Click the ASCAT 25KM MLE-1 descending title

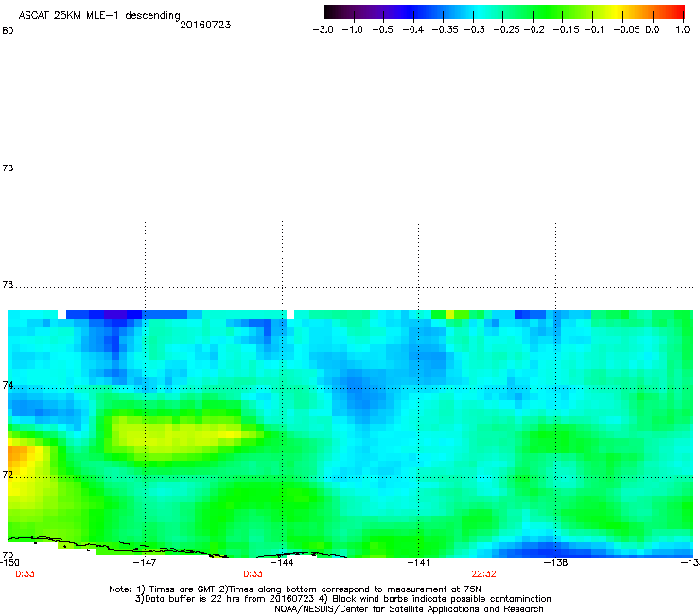point(99,16)
